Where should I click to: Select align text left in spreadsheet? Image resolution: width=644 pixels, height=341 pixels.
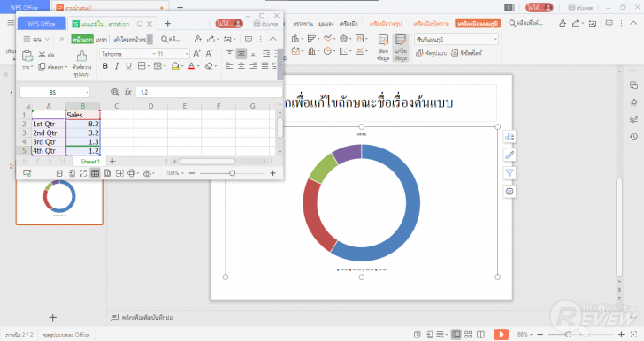pyautogui.click(x=229, y=65)
